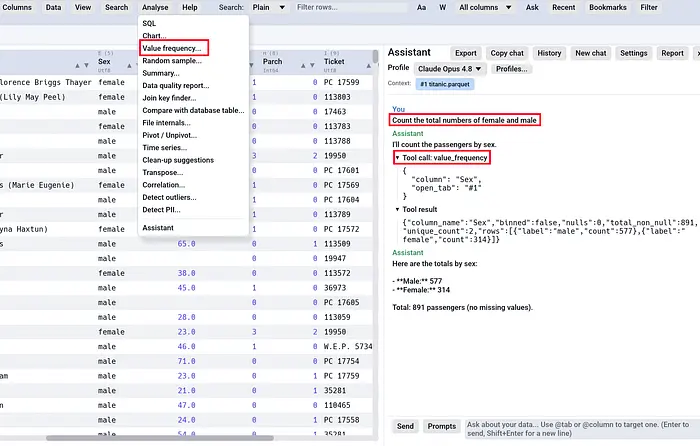
Task: Choose Clean-up suggestions menu item
Action: click(x=193, y=160)
